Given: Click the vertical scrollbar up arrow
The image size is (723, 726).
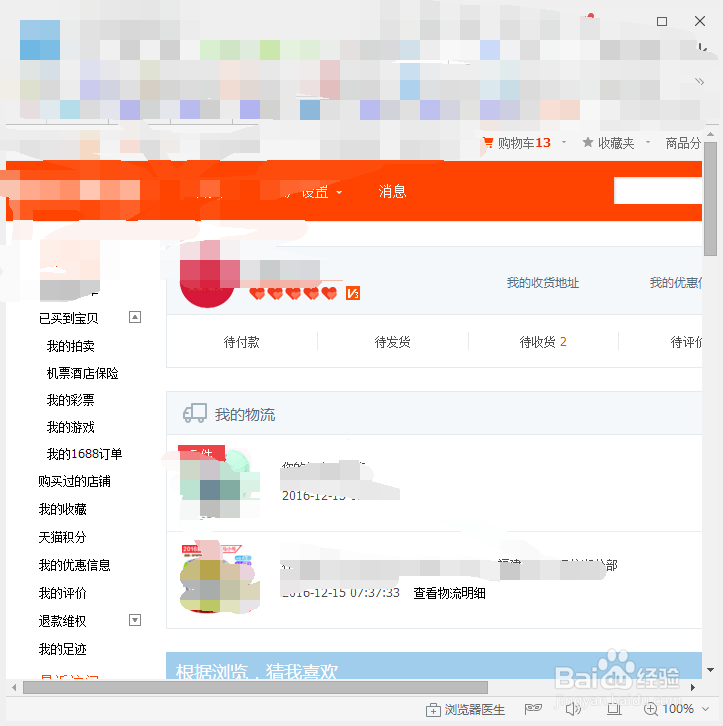Looking at the screenshot, I should (711, 134).
